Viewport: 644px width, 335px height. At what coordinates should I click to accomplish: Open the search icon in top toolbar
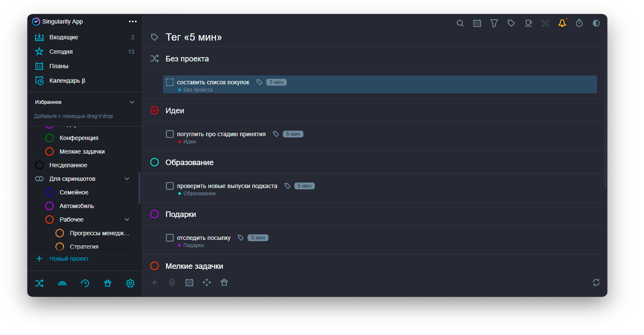460,23
